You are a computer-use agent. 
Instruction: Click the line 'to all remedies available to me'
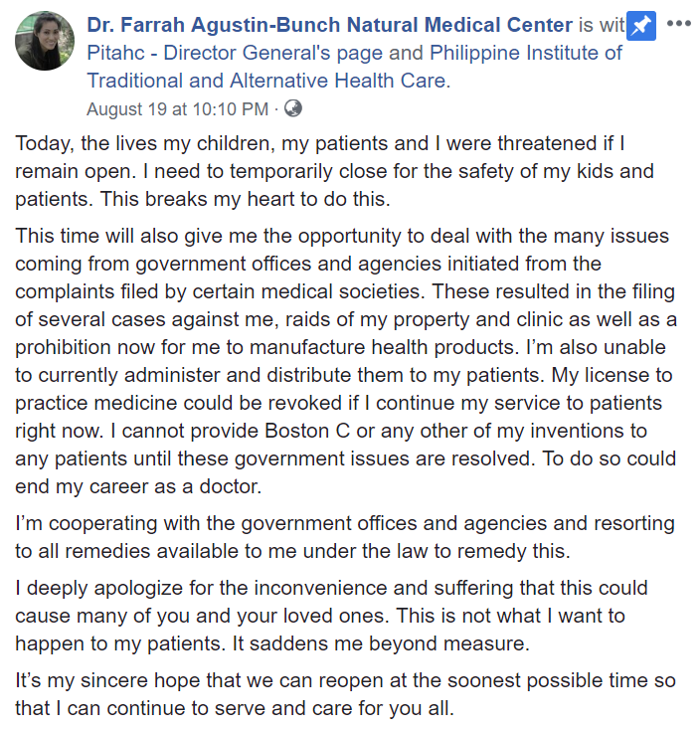(292, 551)
